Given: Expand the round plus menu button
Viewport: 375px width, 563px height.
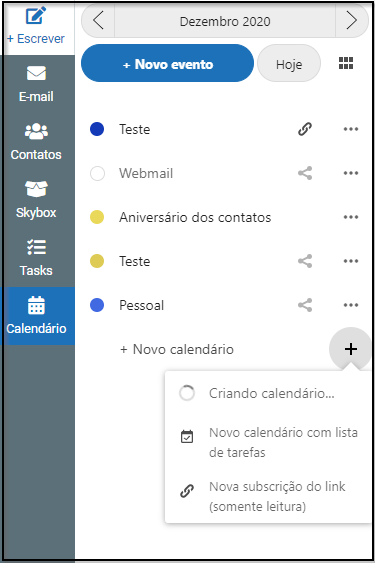Looking at the screenshot, I should pos(350,349).
